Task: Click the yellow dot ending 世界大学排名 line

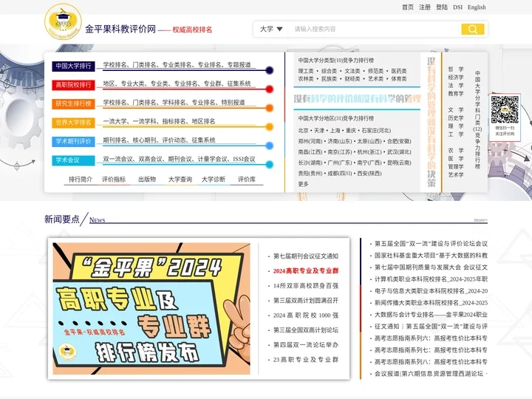Action: tap(270, 127)
